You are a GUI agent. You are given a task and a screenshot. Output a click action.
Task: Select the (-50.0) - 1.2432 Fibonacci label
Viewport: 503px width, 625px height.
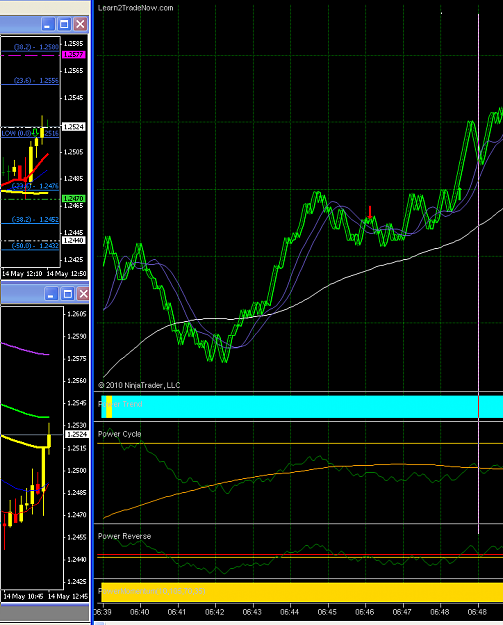click(x=35, y=246)
